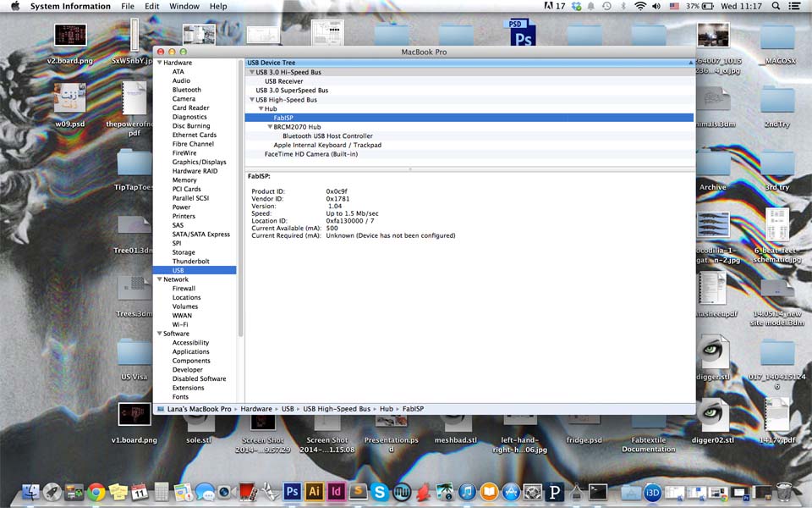Sort by USB Device Tree header

469,62
